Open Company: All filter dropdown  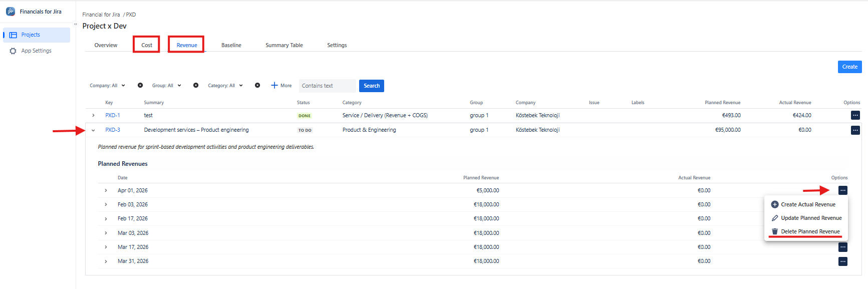click(x=107, y=86)
